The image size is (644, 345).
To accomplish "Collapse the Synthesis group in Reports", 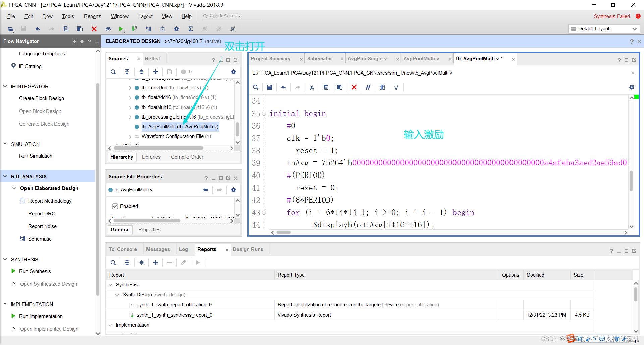I will coord(110,285).
